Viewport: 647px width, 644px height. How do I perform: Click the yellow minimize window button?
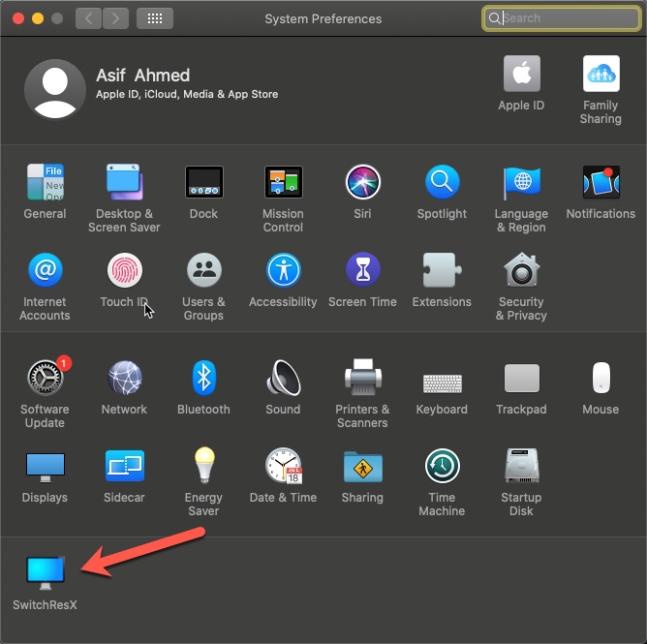(x=38, y=18)
